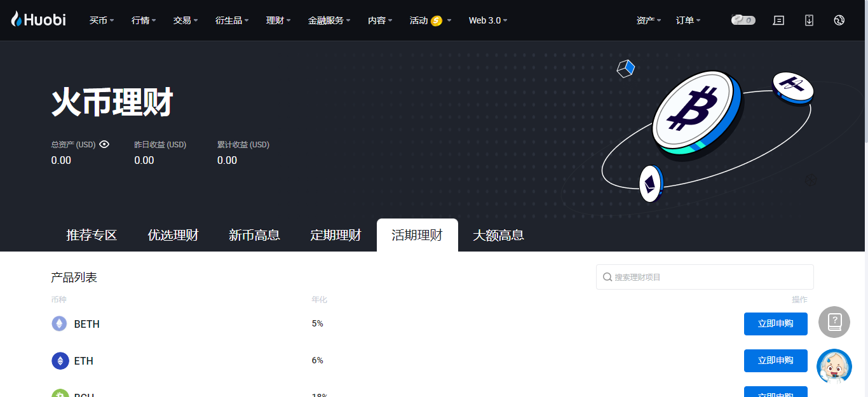Switch to the 定期理财 tab
The image size is (868, 397).
[x=336, y=235]
